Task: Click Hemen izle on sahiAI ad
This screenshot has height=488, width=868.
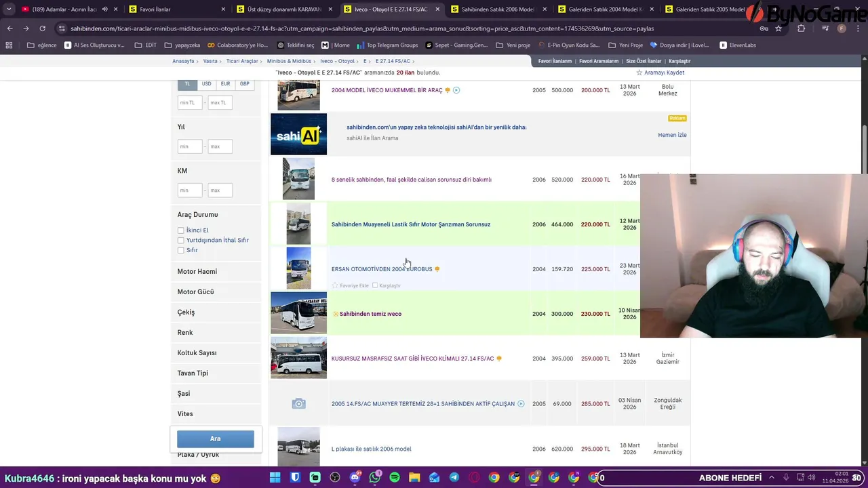Action: 672,135
